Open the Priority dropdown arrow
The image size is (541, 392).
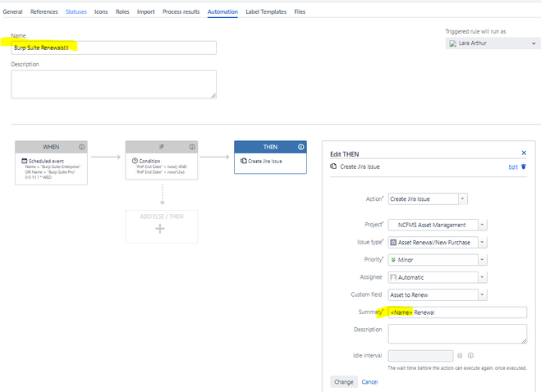point(483,260)
